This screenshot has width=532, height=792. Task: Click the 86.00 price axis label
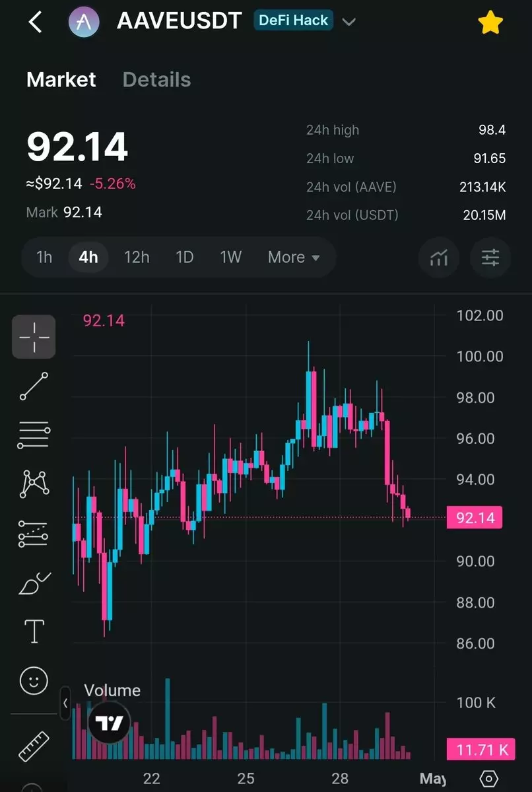tap(475, 643)
